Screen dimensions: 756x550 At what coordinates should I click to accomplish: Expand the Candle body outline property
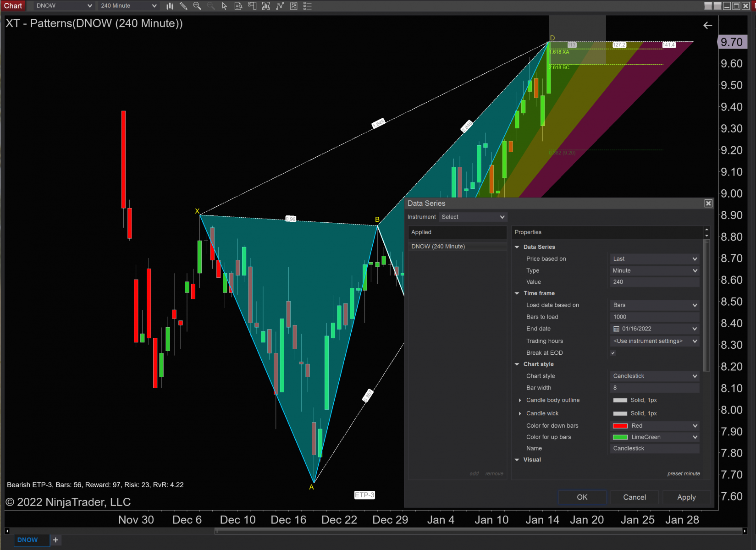click(520, 401)
